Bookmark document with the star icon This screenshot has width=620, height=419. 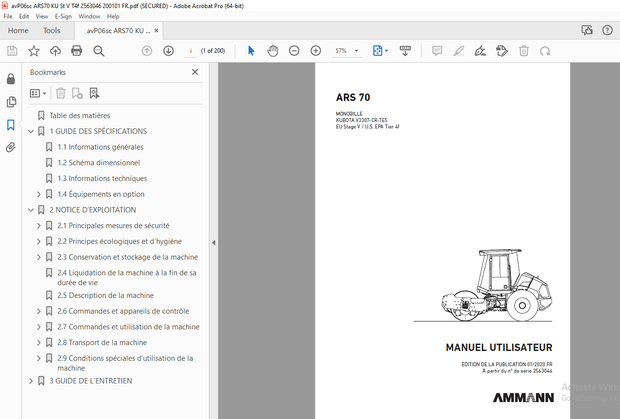[34, 51]
